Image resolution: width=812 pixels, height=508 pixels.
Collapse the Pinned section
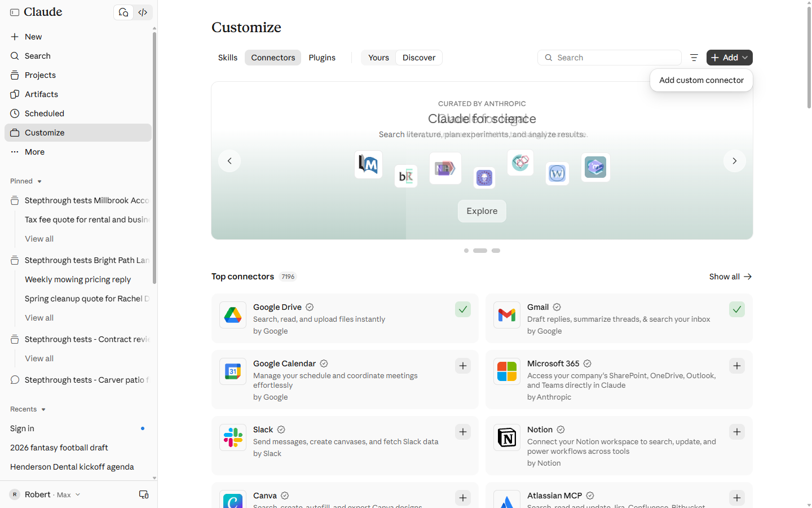click(26, 181)
